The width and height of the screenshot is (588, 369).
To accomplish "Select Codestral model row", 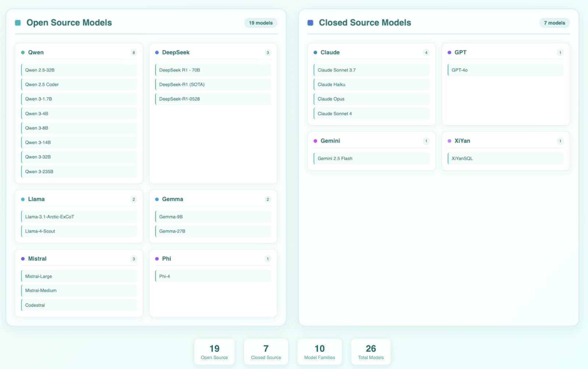I will [79, 305].
